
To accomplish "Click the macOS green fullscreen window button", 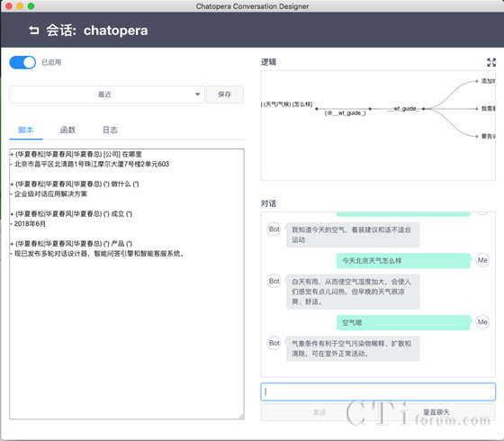I will (31, 6).
